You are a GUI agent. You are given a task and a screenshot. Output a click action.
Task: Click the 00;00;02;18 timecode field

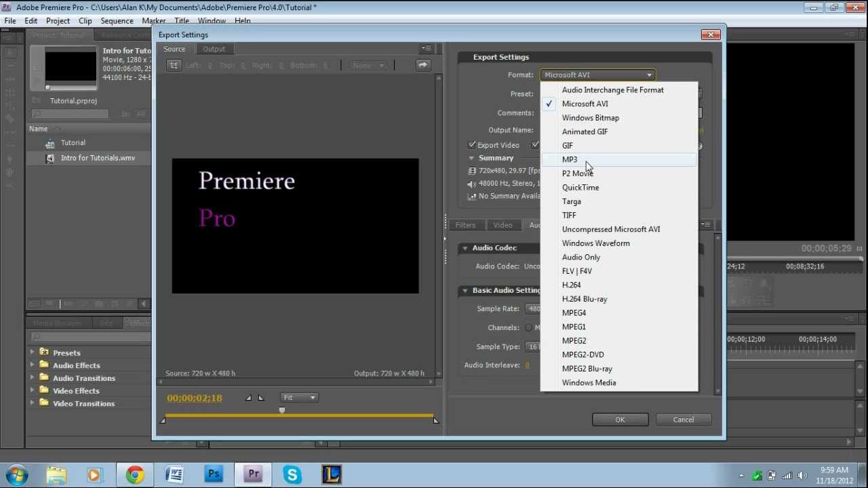click(x=195, y=398)
